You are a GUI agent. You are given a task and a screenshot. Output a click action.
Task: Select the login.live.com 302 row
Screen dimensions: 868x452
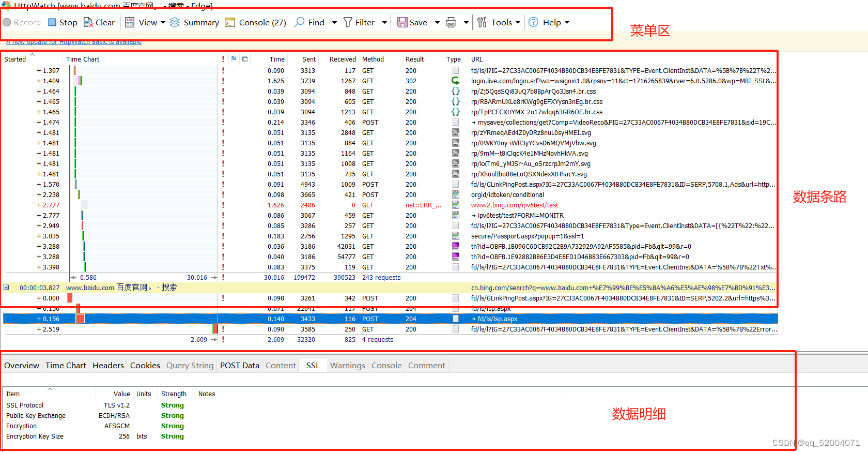point(390,81)
